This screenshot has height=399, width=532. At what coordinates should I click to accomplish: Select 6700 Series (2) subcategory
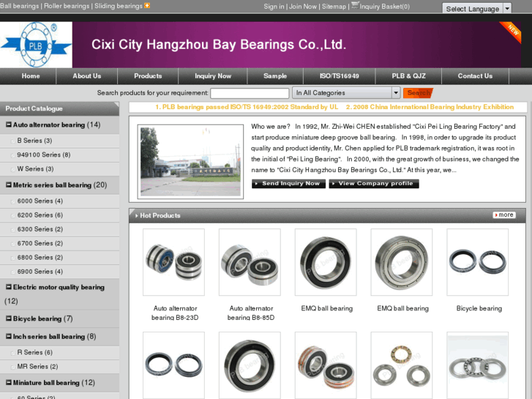coord(40,243)
